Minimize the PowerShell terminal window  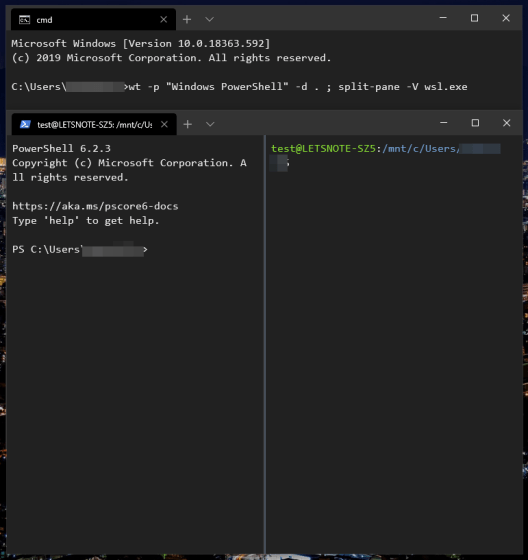point(444,123)
